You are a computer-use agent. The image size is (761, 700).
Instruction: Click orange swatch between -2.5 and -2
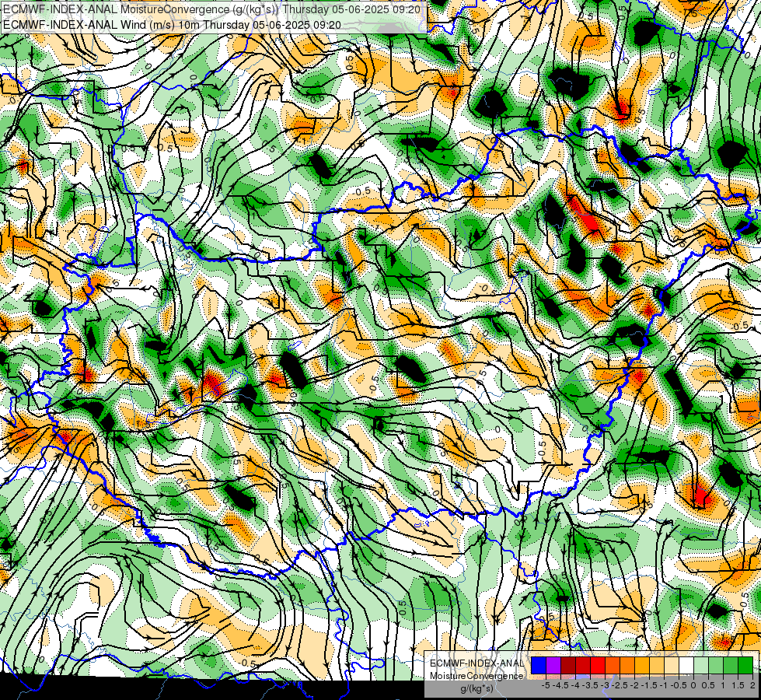point(627,666)
